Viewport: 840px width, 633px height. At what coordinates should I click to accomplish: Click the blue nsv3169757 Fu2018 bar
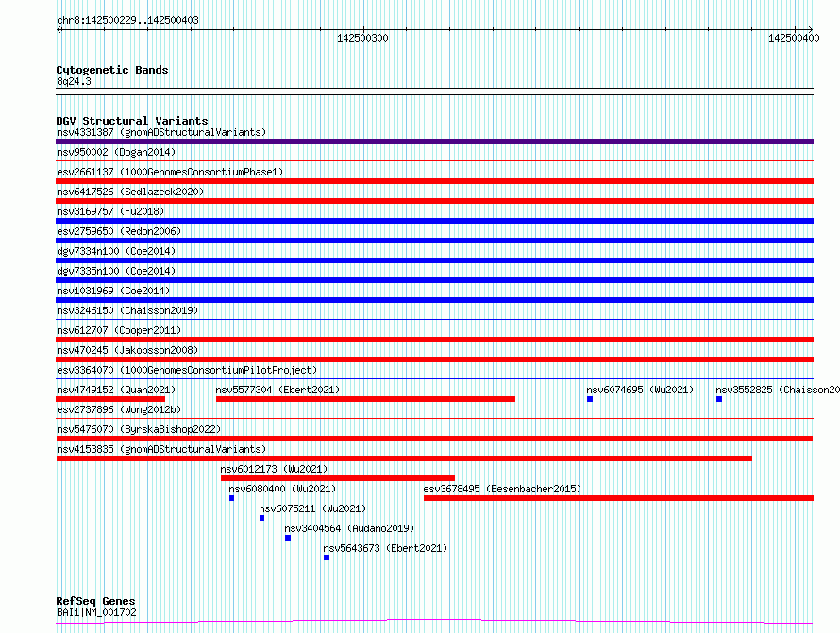434,221
